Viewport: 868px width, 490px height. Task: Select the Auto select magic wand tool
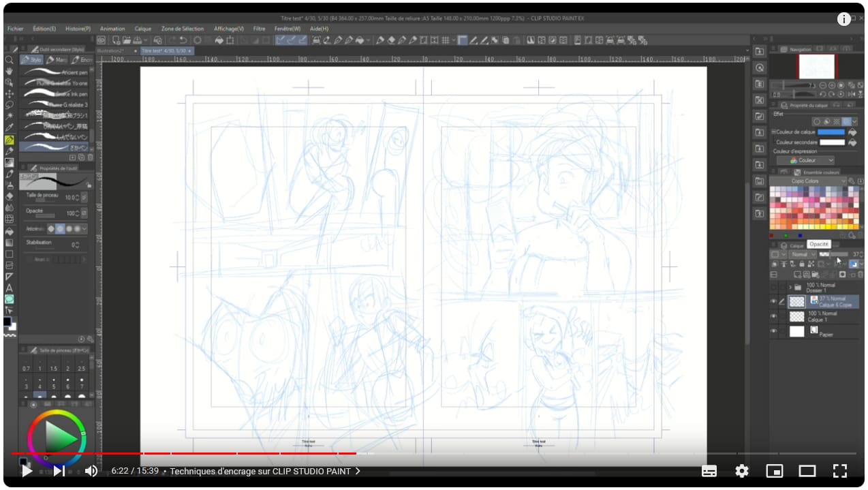(x=10, y=117)
